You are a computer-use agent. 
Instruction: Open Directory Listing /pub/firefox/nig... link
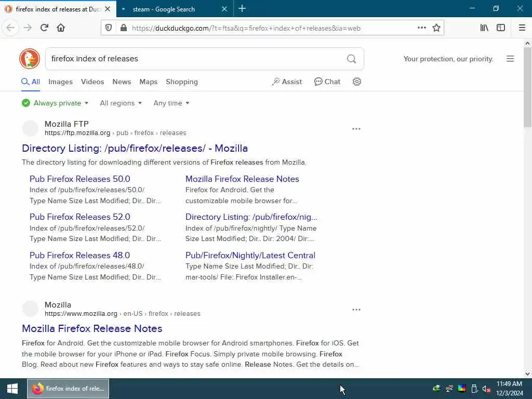tap(251, 217)
